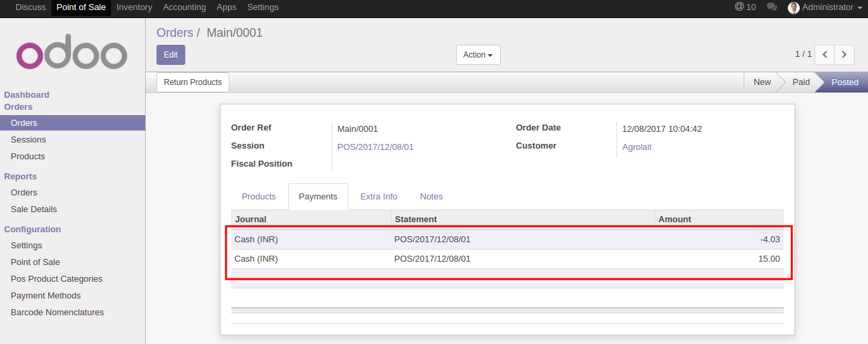This screenshot has width=868, height=344.
Task: Click the Edit button
Action: (x=171, y=55)
